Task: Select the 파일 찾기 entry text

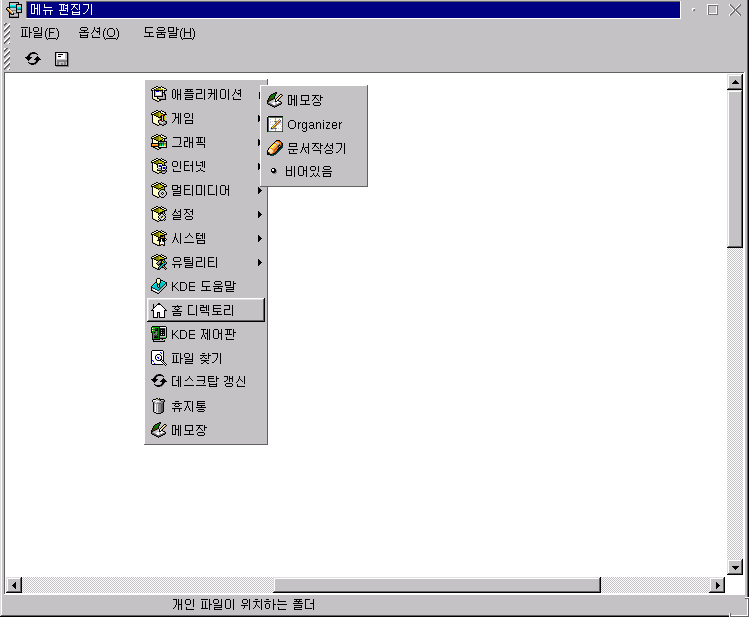Action: click(197, 358)
